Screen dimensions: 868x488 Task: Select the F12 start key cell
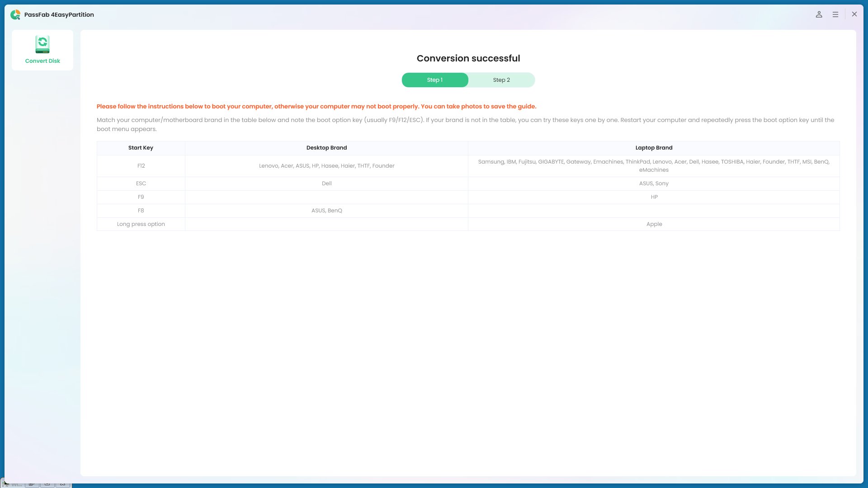pos(141,166)
